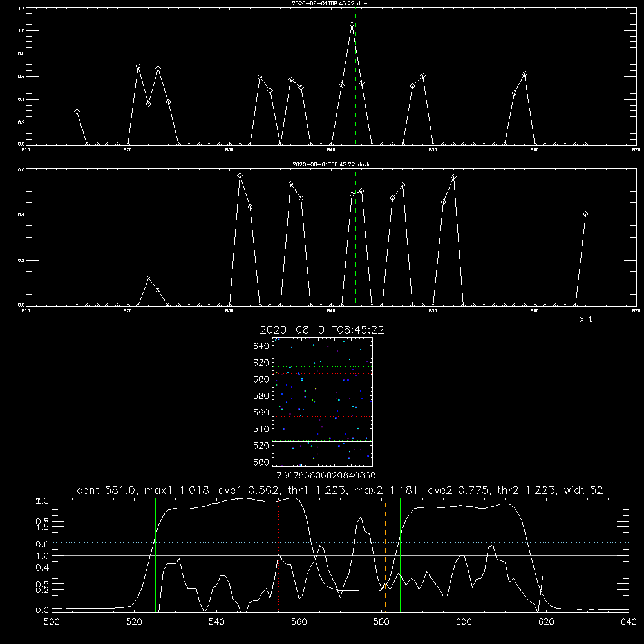Click dotted horizontal threshold line in profile plot
The height and width of the screenshot is (644, 644).
[340, 543]
